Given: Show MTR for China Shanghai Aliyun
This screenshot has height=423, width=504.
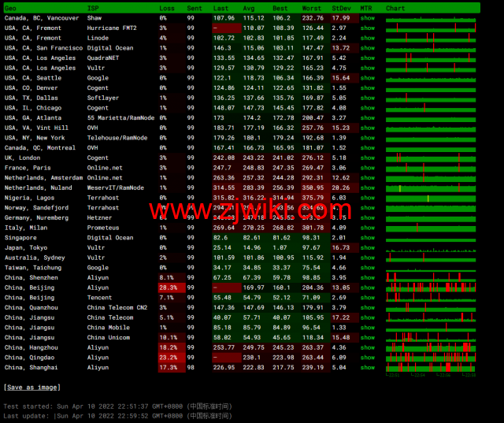Looking at the screenshot, I should [368, 367].
